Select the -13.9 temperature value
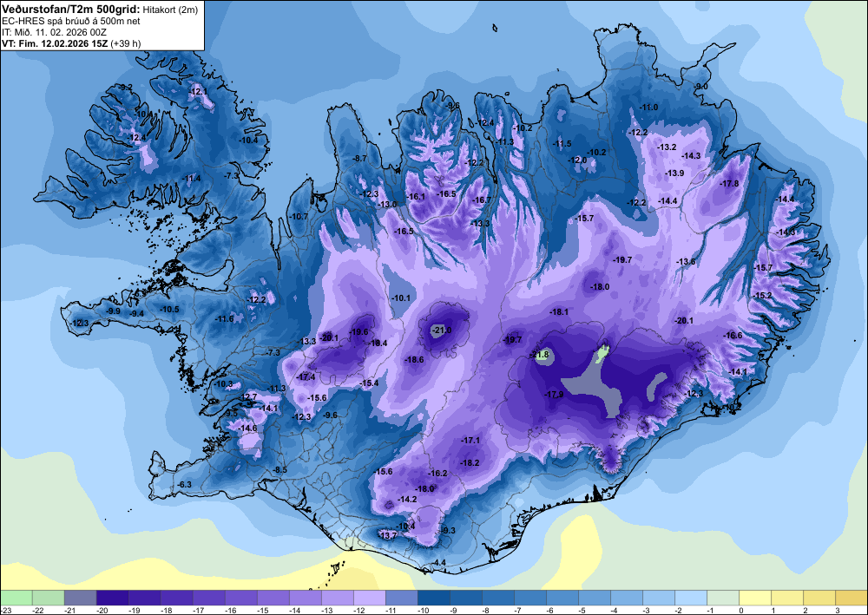The image size is (868, 615). click(x=674, y=173)
